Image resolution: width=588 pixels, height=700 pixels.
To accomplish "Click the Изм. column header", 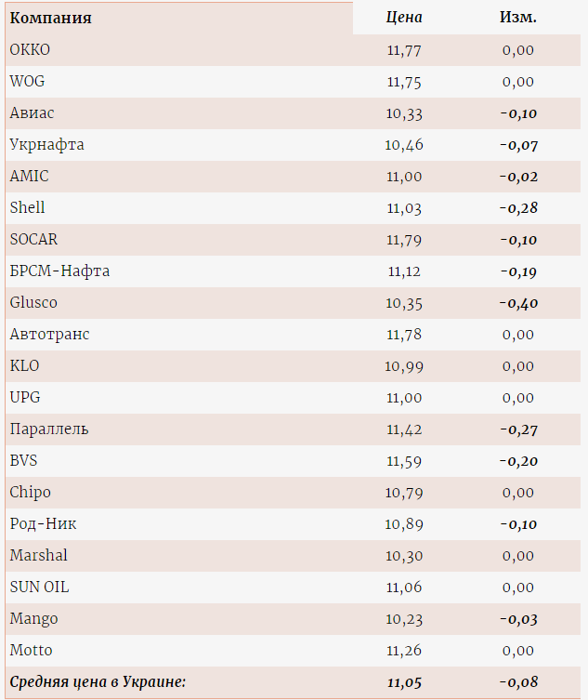I will [517, 18].
